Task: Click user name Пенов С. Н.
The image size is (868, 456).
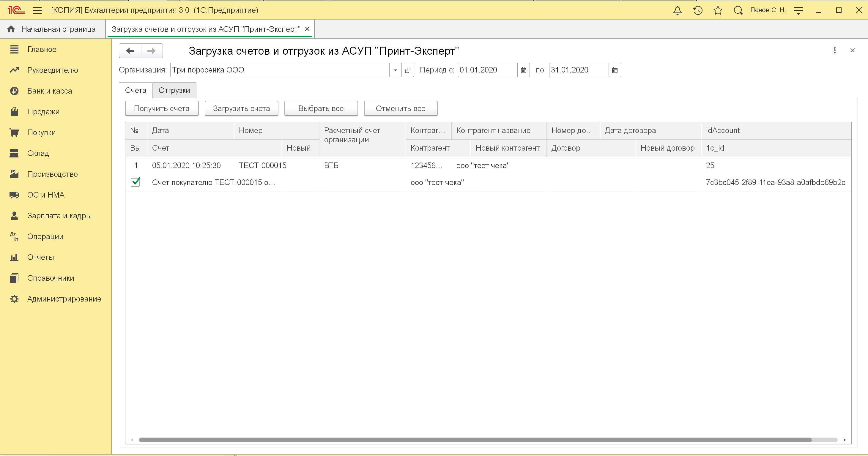Action: click(x=768, y=10)
